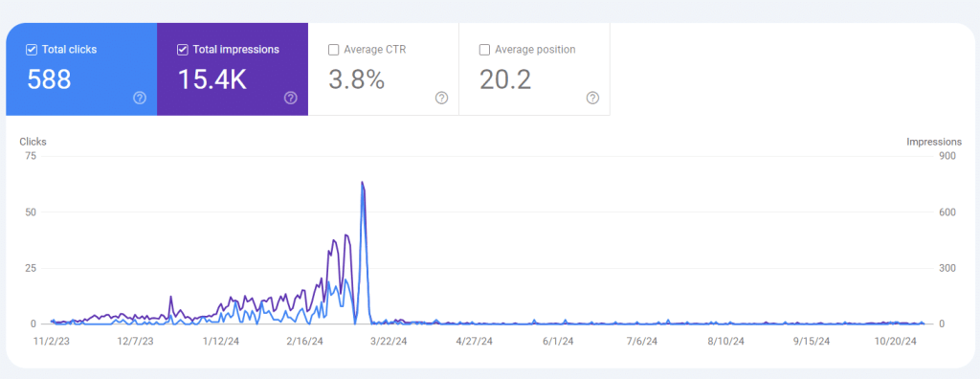This screenshot has height=379, width=980.
Task: Click the 10/20/24 date label
Action: pos(896,342)
